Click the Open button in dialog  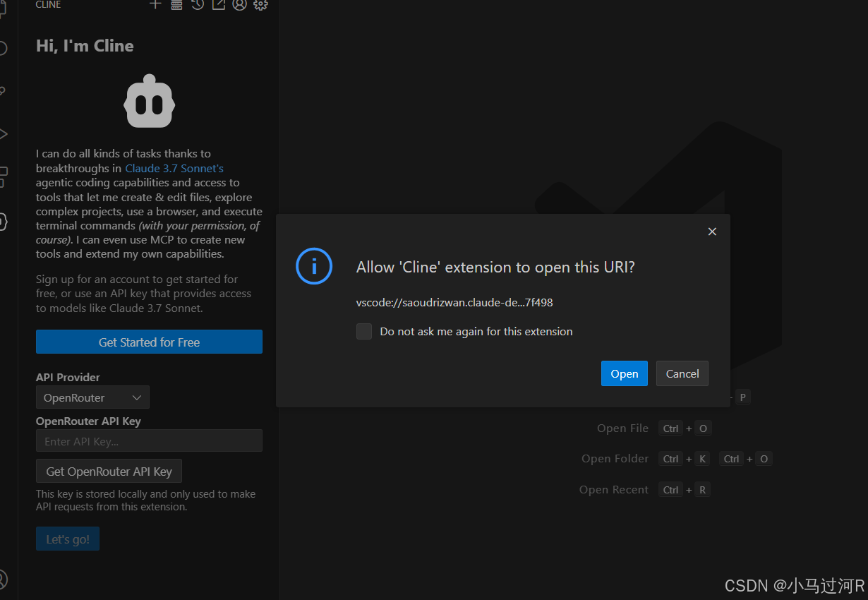click(625, 373)
